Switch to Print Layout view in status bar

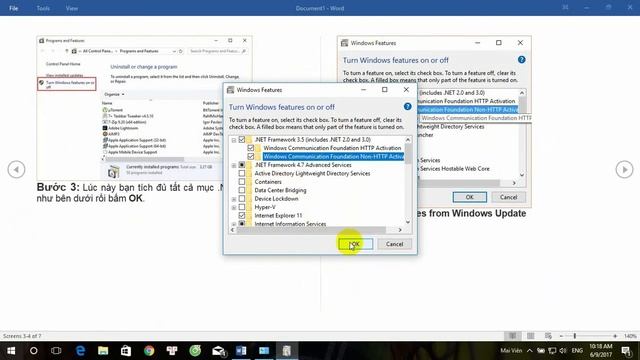click(530, 336)
